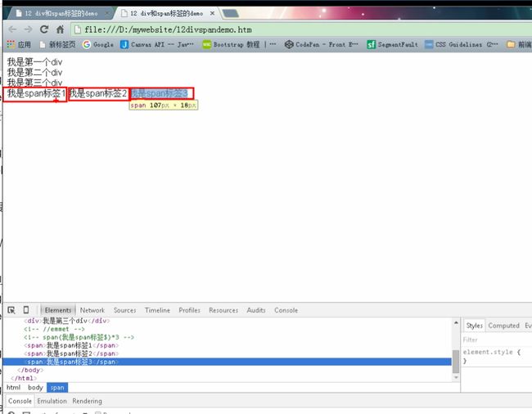The image size is (532, 414).
Task: Switch to the Network panel tab
Action: [92, 310]
